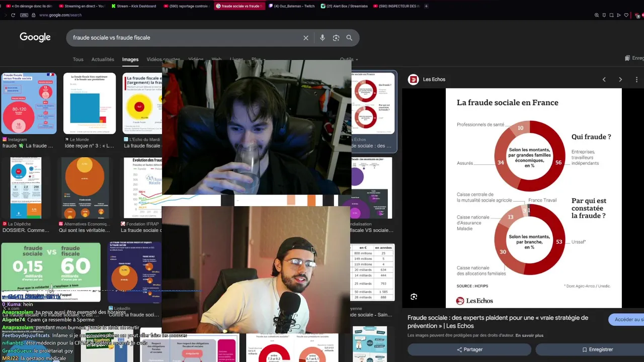Click the 'Enregistrer' button below the preview
This screenshot has height=362, width=644.
click(x=590, y=349)
